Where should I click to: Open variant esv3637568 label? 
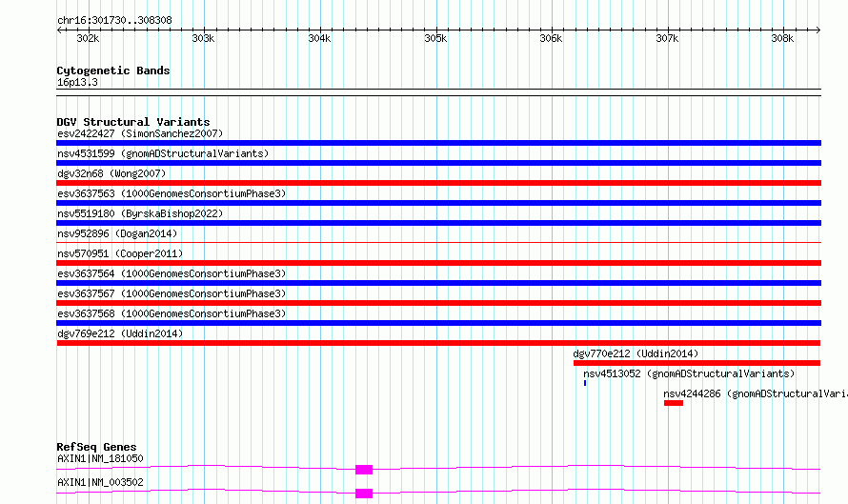(x=172, y=313)
